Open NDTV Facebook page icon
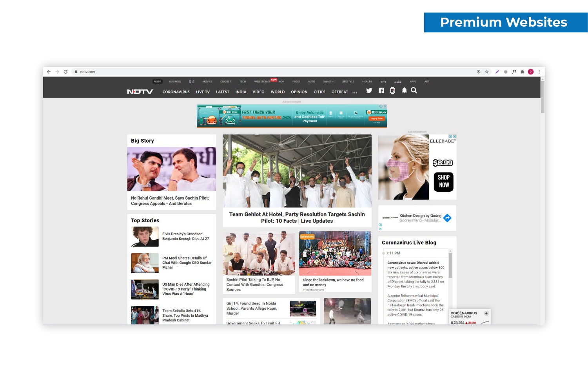Screen dimensions: 588x392 pos(381,91)
